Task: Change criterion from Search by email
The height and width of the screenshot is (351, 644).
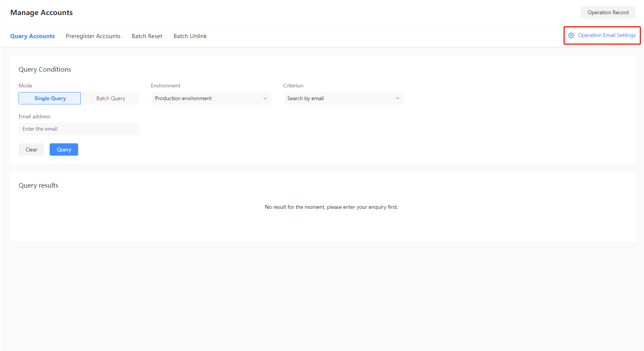Action: 343,98
